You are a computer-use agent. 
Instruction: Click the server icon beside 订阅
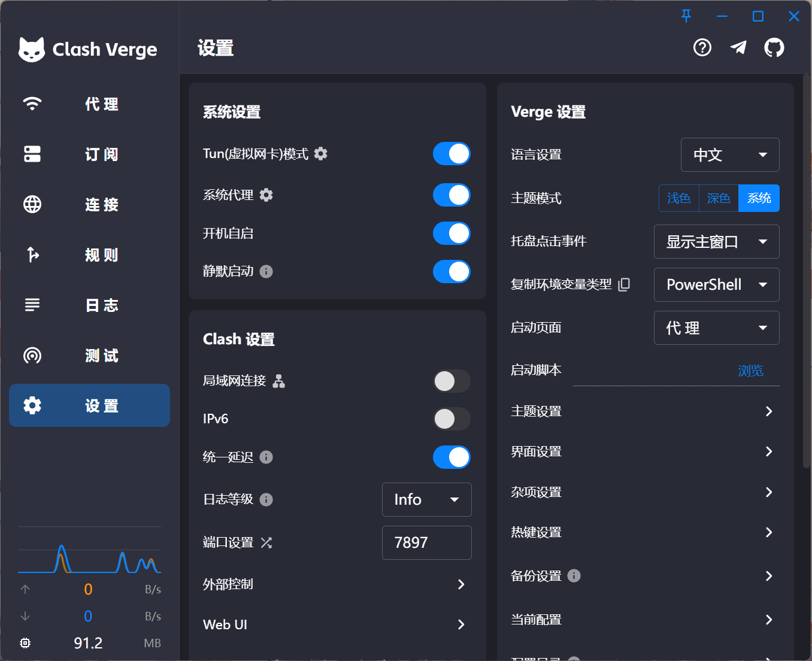(32, 154)
